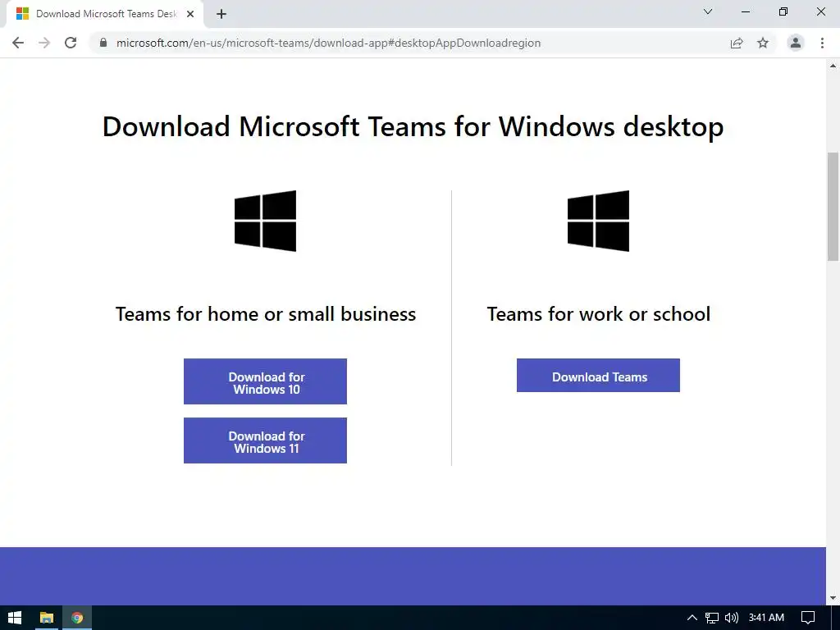Click the 'Teams for home or small business' heading

click(x=266, y=314)
